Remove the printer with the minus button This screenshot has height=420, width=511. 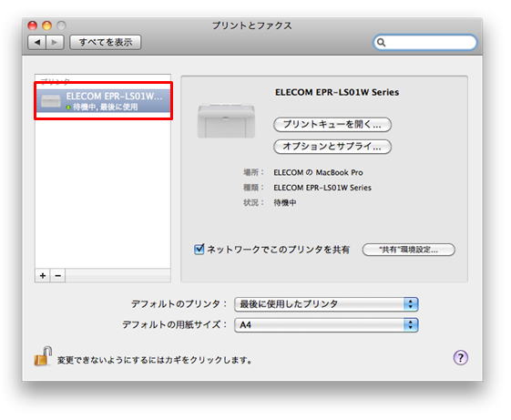58,275
